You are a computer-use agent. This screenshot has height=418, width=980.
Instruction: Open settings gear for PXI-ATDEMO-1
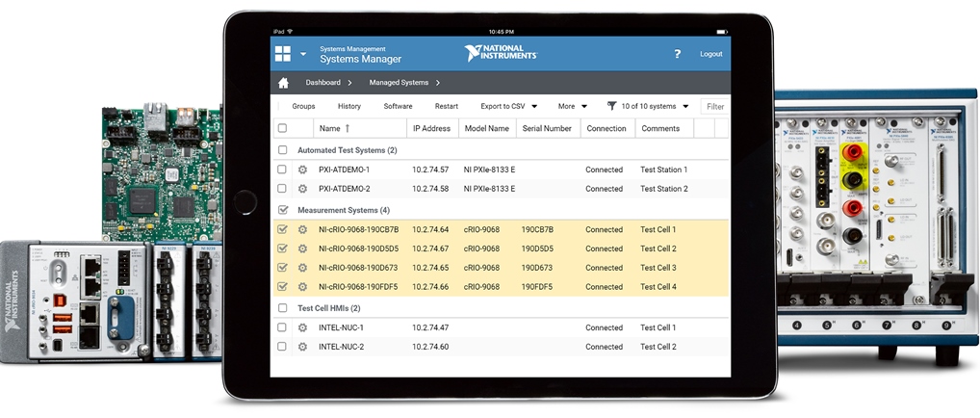302,170
